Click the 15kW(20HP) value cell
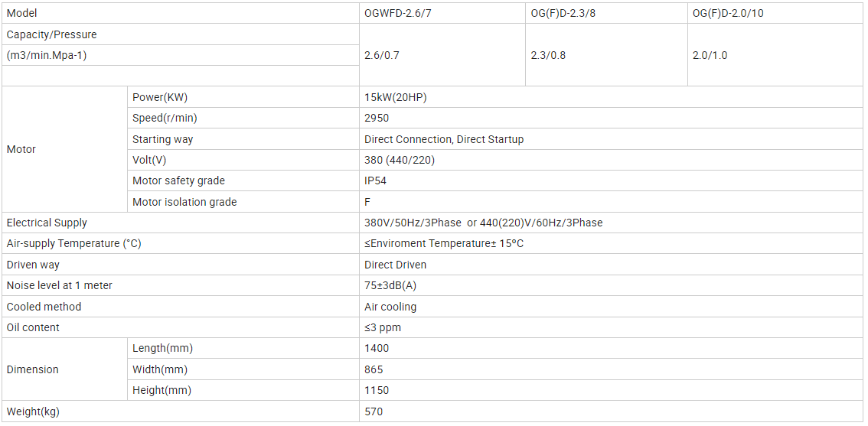The width and height of the screenshot is (868, 426). tap(611, 97)
